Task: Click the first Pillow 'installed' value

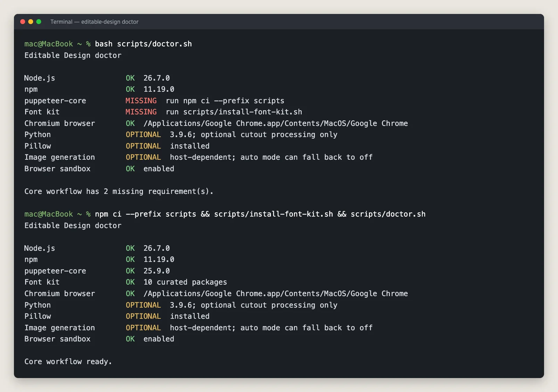Action: [x=190, y=146]
